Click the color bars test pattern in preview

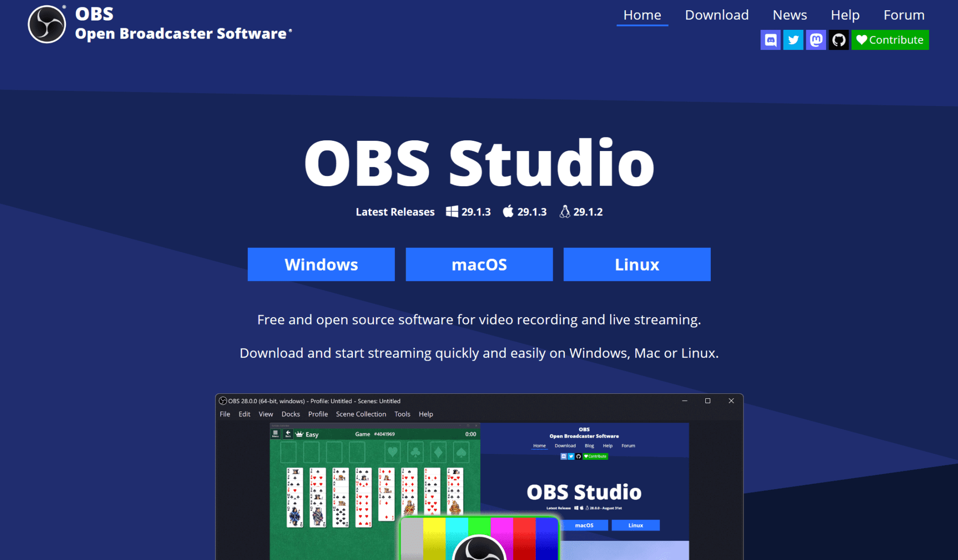(x=479, y=538)
